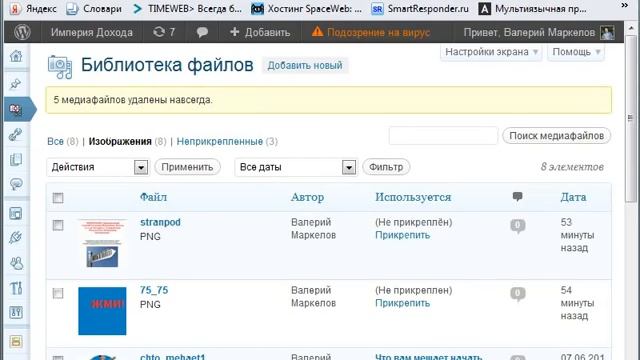This screenshot has height=360, width=640.
Task: Open the Хостинг SpaceWeb bookmark
Action: [307, 9]
